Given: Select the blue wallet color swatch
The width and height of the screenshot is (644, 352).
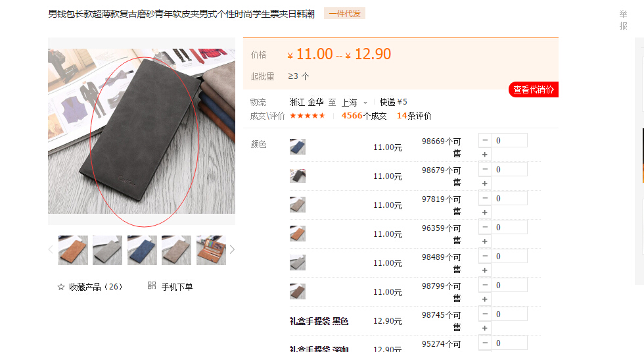Looking at the screenshot, I should click(297, 147).
